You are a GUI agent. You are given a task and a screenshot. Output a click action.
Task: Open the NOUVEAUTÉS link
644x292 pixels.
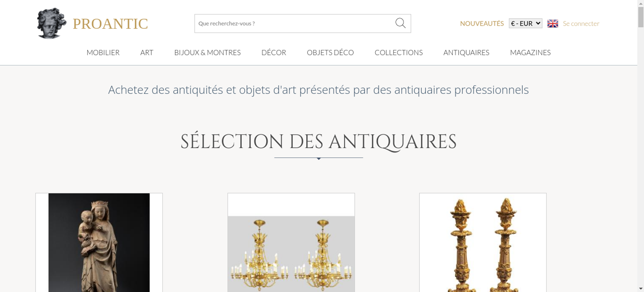[482, 23]
